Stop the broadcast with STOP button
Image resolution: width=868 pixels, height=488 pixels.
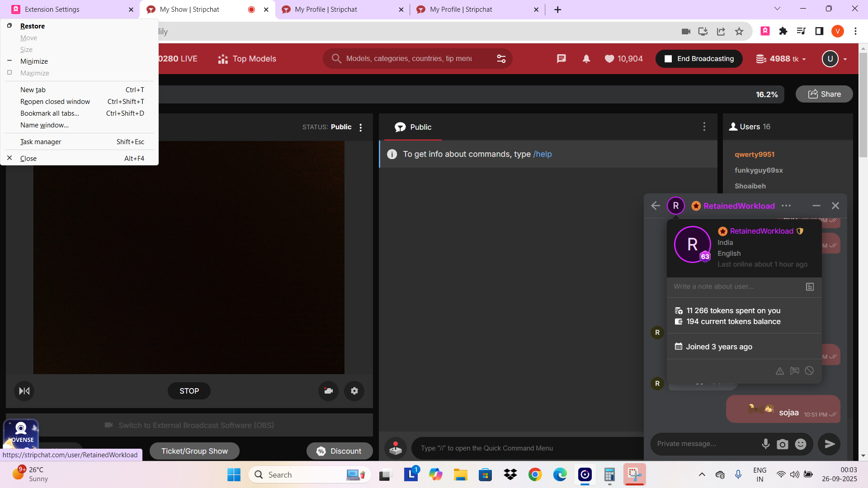tap(189, 391)
